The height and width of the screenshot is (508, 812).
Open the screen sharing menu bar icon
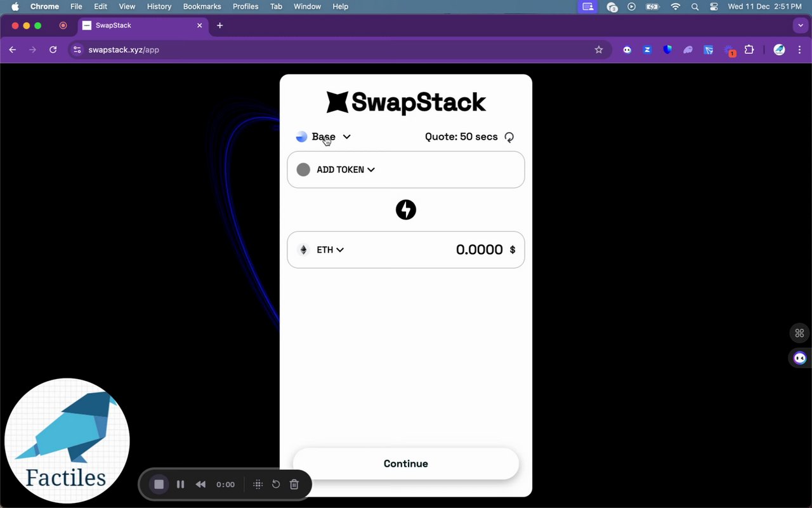coord(587,6)
